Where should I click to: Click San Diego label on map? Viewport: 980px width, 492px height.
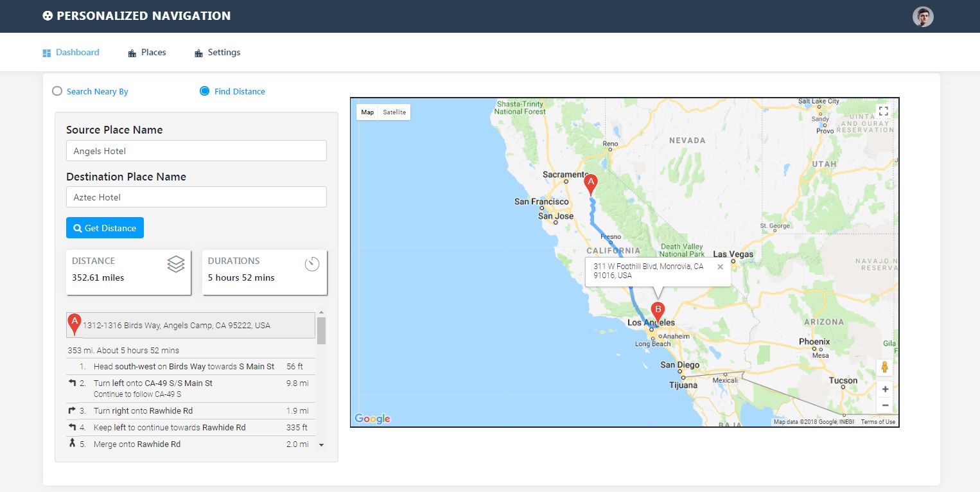click(x=680, y=365)
